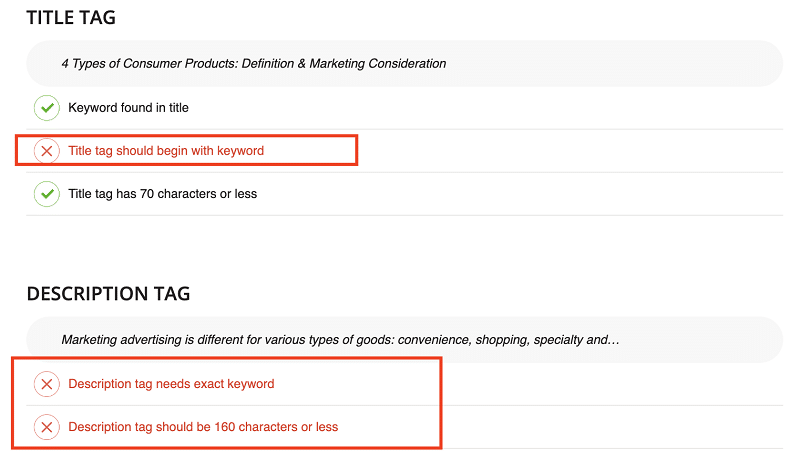The width and height of the screenshot is (800, 461).
Task: Click 'Title tag has 70 characters or less'
Action: (163, 194)
